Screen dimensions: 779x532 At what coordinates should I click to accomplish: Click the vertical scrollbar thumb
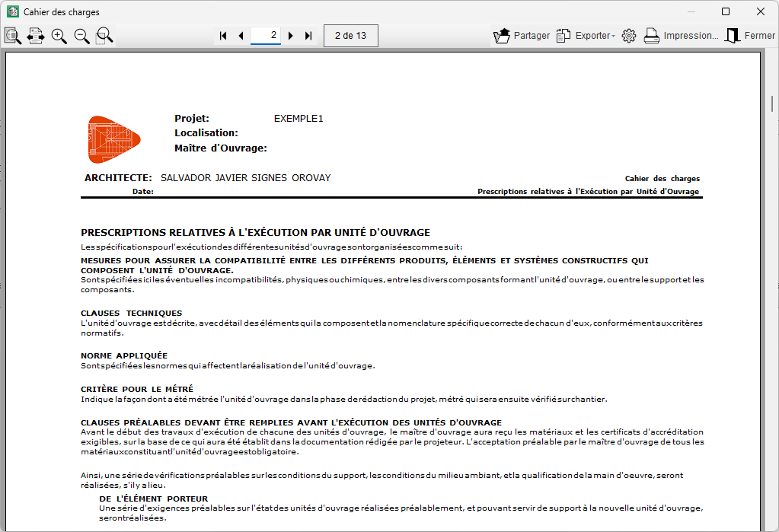click(772, 104)
